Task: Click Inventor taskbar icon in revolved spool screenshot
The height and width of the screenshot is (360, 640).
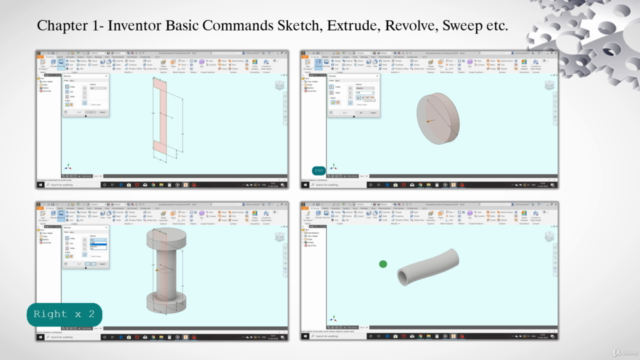Action: (185, 337)
